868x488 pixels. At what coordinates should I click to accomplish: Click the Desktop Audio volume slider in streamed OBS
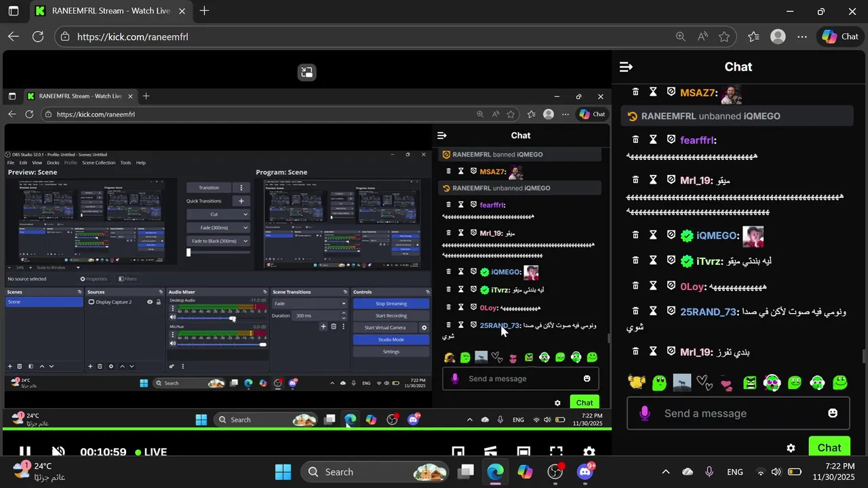point(222,317)
